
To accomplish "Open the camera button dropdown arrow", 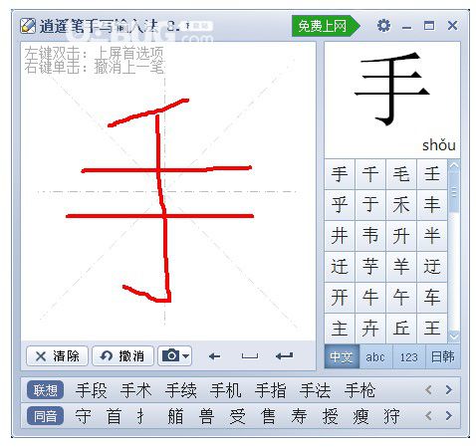I will [x=186, y=356].
